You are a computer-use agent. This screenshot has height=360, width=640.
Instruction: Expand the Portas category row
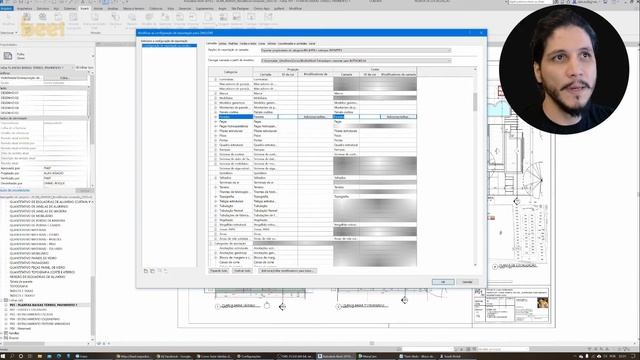[216, 140]
